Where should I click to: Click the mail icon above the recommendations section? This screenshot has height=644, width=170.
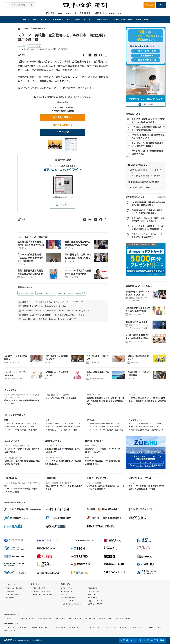[85, 220]
